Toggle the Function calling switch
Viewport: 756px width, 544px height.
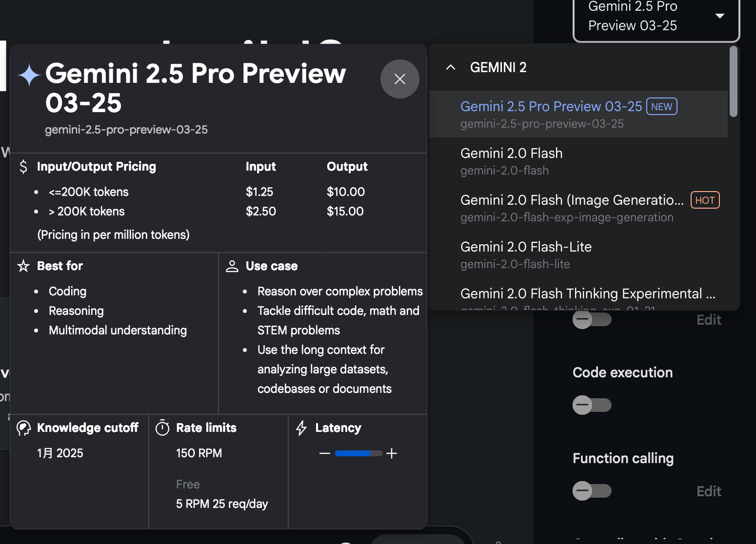592,491
